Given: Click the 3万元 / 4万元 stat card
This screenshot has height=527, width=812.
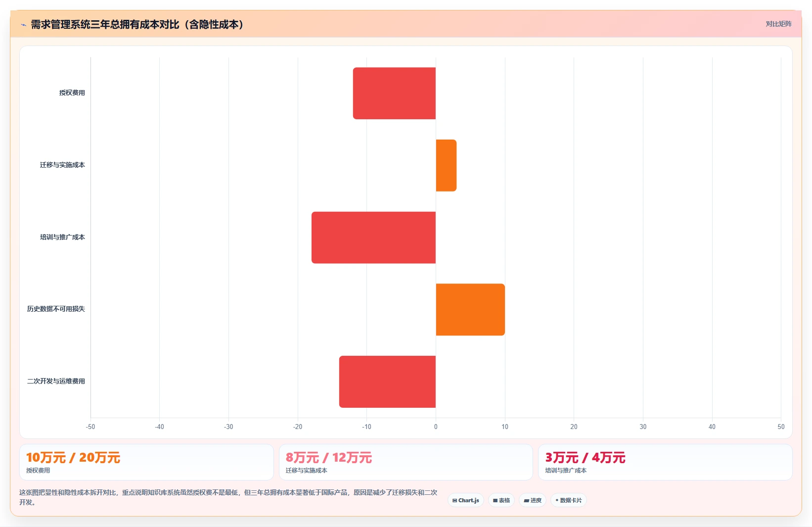Looking at the screenshot, I should 665,462.
